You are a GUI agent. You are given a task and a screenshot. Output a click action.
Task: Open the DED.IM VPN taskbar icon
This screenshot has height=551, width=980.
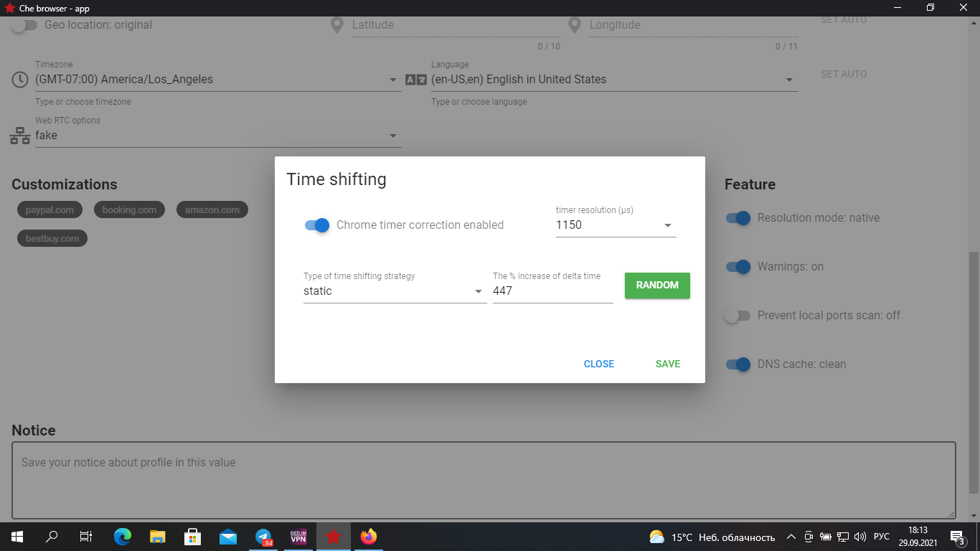[298, 537]
